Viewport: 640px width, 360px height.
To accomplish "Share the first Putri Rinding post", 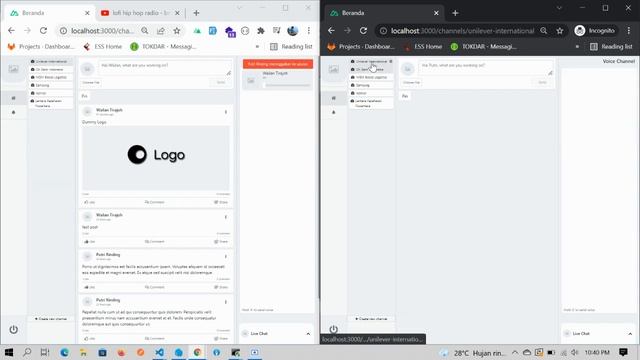I will point(221,287).
